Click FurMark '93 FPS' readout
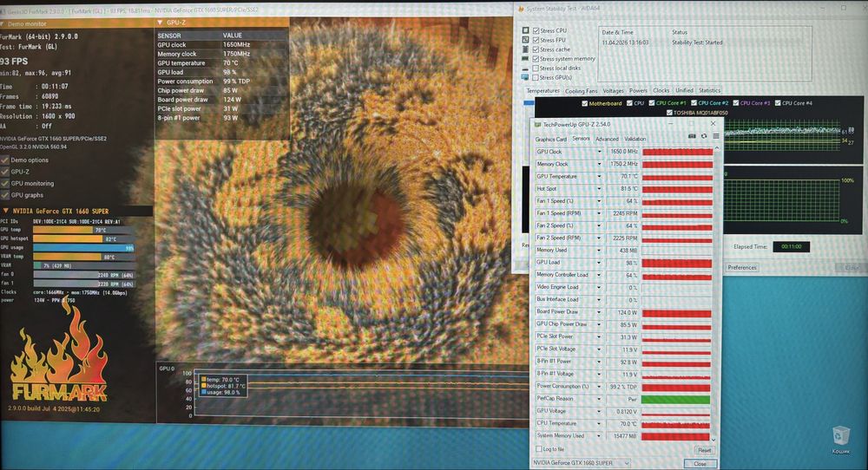868x470 pixels. pyautogui.click(x=14, y=62)
